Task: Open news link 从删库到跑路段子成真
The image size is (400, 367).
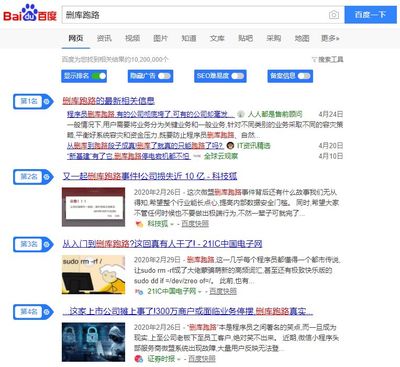Action: point(145,146)
